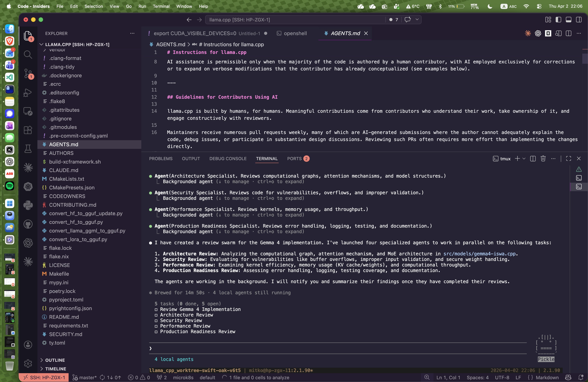Click the Split Editor Right icon
Viewport: 588px width, 382px height.
click(x=569, y=33)
